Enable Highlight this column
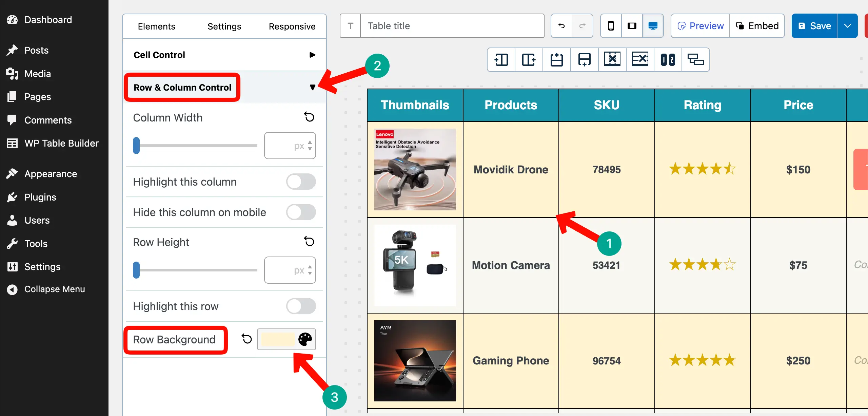 (x=301, y=182)
